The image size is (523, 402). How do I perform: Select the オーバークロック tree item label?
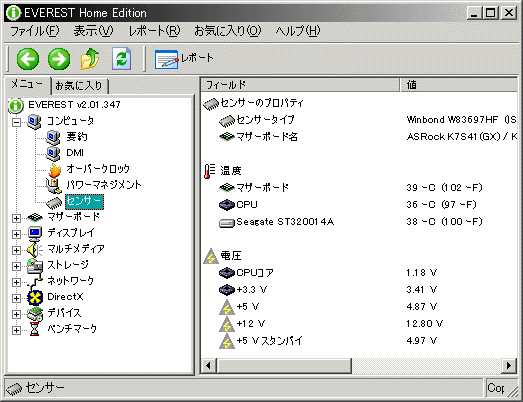pyautogui.click(x=98, y=169)
